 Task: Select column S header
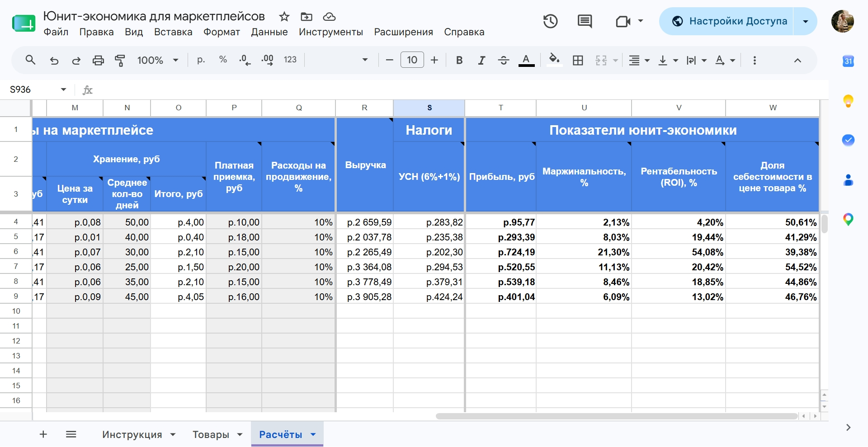pyautogui.click(x=429, y=108)
